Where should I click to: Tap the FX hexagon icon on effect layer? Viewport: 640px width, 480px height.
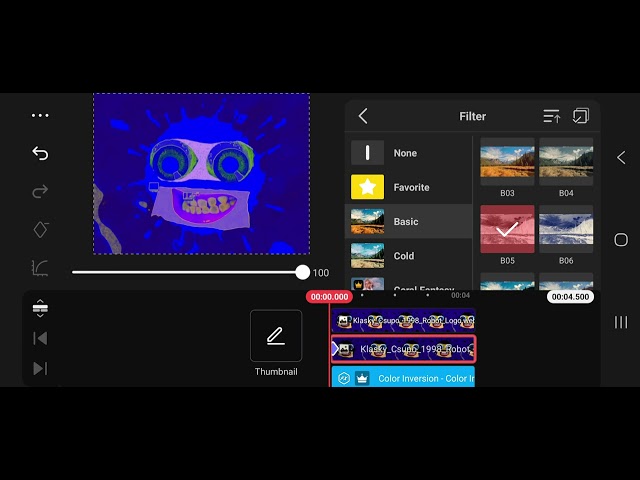[344, 378]
